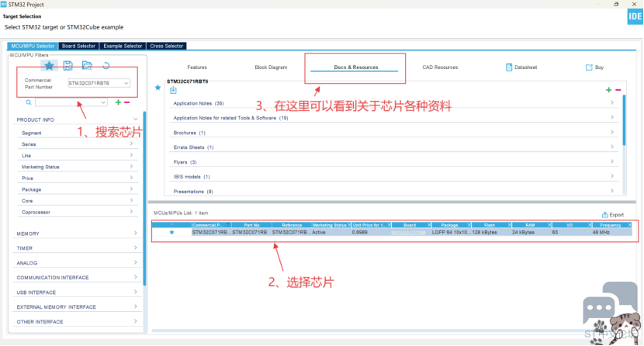Image resolution: width=644 pixels, height=346 pixels.
Task: Click the save filters disk icon
Action: (x=68, y=65)
